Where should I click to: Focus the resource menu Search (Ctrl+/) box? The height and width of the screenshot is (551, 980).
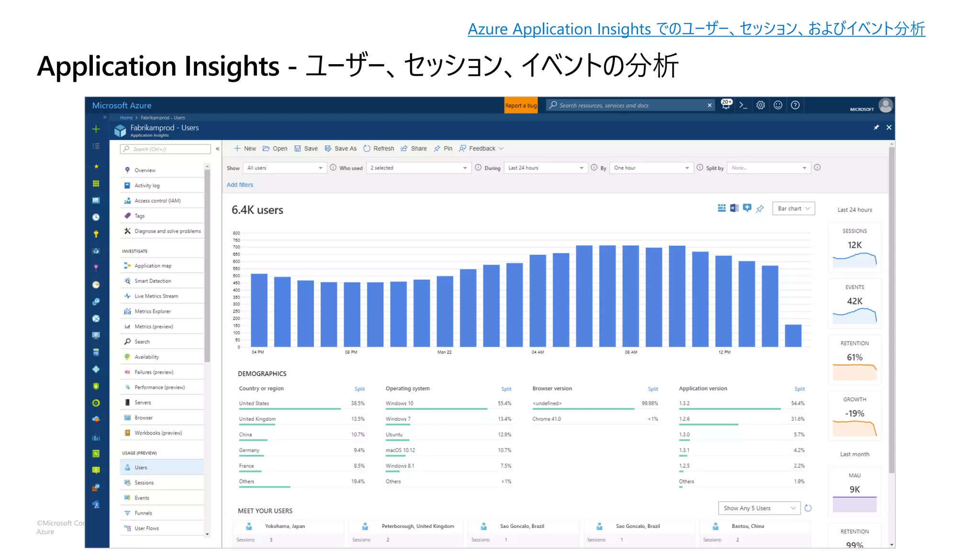point(165,149)
